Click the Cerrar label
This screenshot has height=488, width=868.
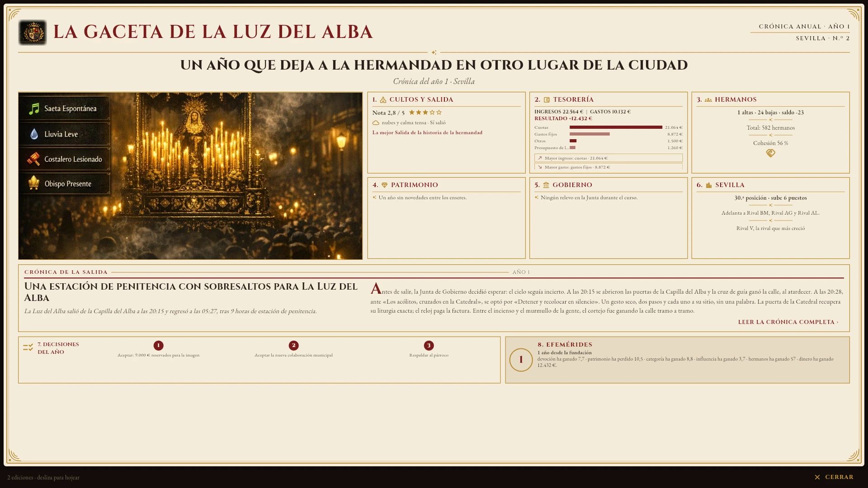click(x=839, y=477)
